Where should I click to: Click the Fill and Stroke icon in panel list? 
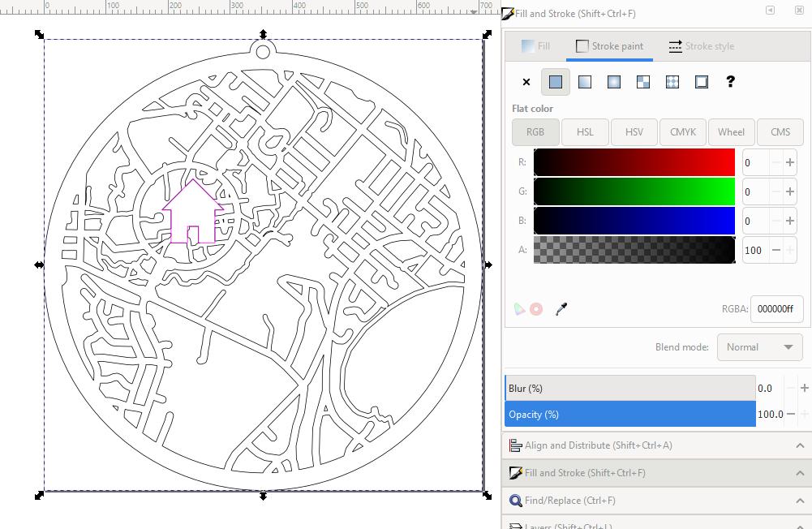tap(515, 472)
